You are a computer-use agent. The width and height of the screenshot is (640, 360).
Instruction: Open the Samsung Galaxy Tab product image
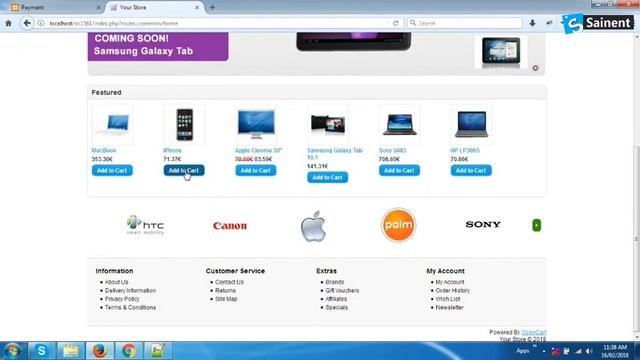[328, 124]
